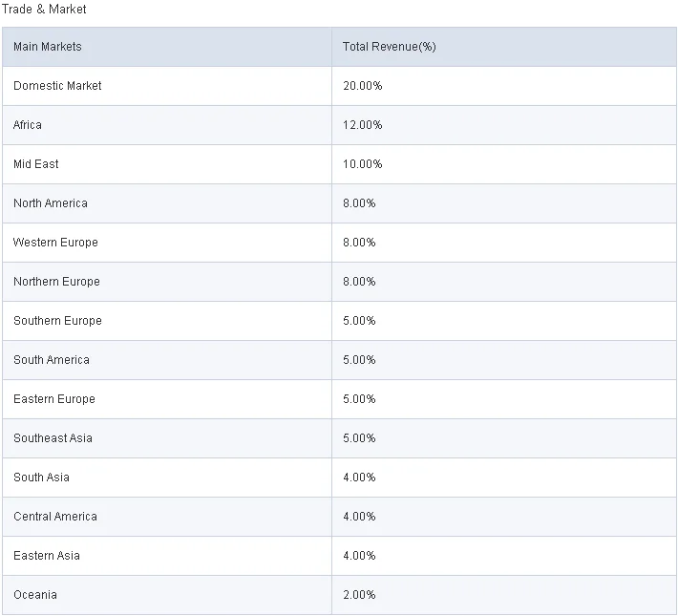Click the Western Europe market label
The width and height of the screenshot is (678, 616).
(x=55, y=243)
